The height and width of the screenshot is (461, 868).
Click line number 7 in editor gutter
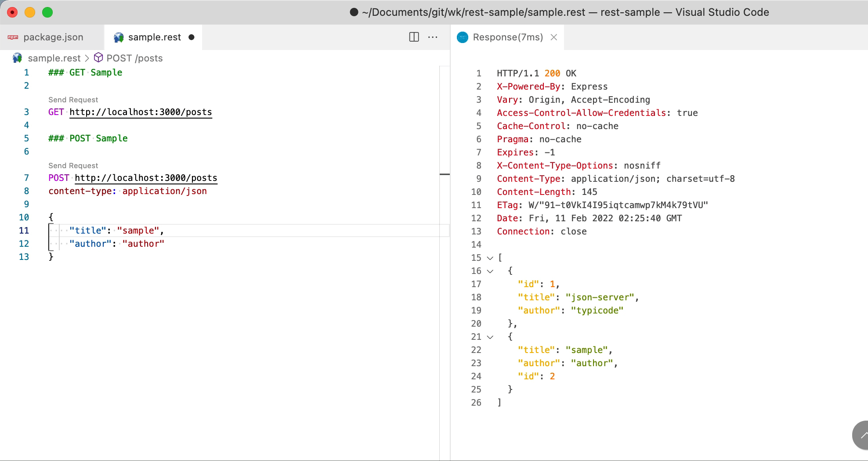[x=26, y=178]
